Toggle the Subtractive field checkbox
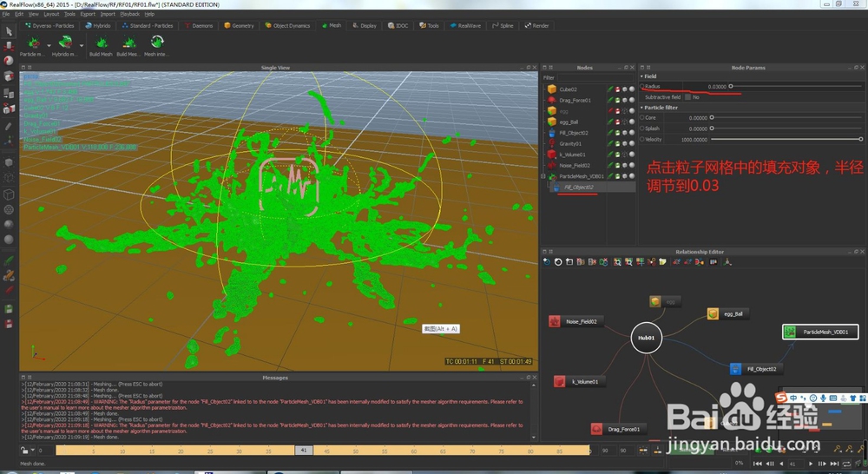Screen dimensions: 868x474 (x=688, y=97)
